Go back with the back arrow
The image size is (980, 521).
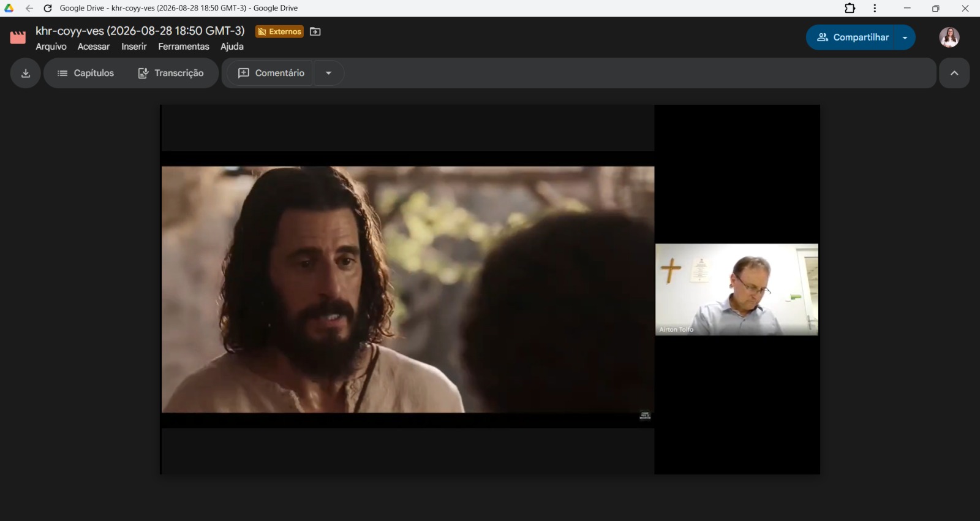(29, 8)
